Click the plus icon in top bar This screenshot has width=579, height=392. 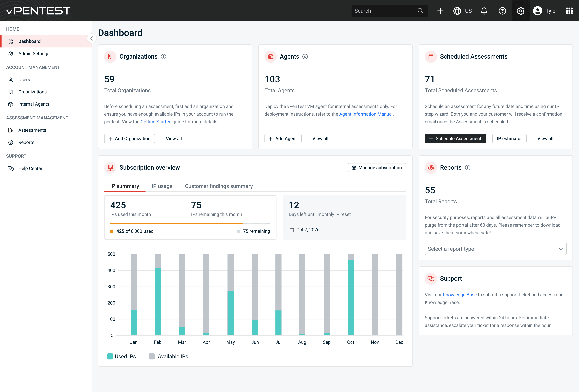point(440,11)
